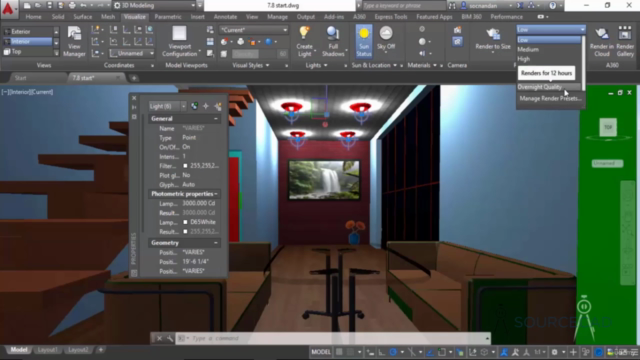Click the Properties palette wrench icon in command line
This screenshot has height=360, width=640.
pos(170,338)
